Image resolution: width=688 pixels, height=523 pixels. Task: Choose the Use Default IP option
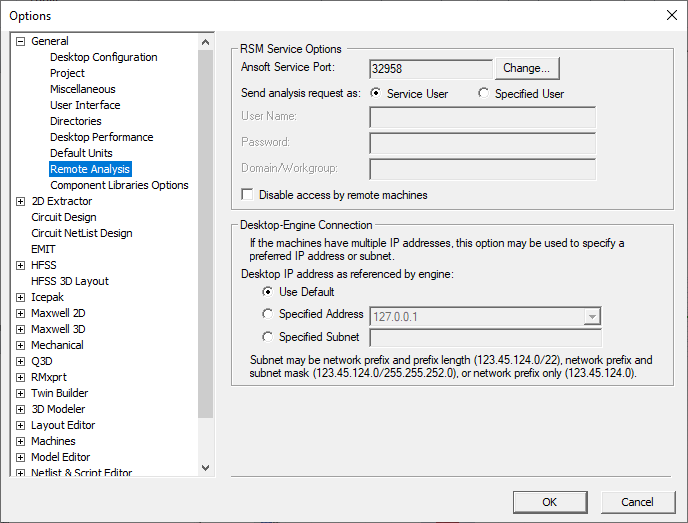(x=267, y=292)
